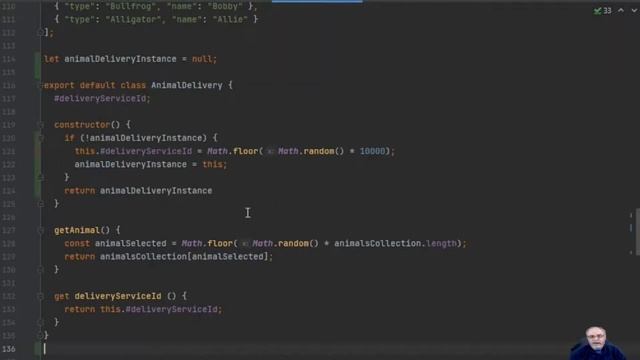Screen dimensions: 640x360
Task: Click the AnimalDelivery class name
Action: click(187, 85)
